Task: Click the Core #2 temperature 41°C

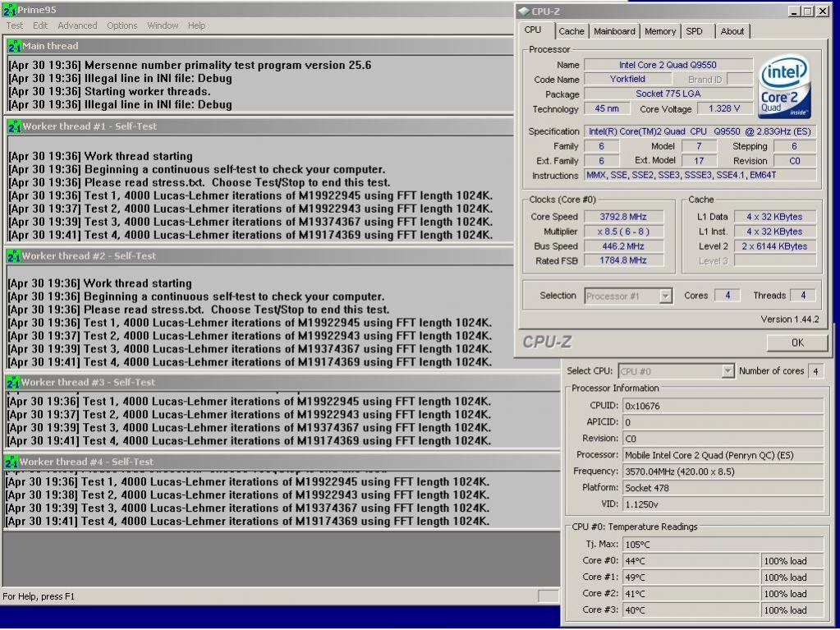Action: [691, 594]
